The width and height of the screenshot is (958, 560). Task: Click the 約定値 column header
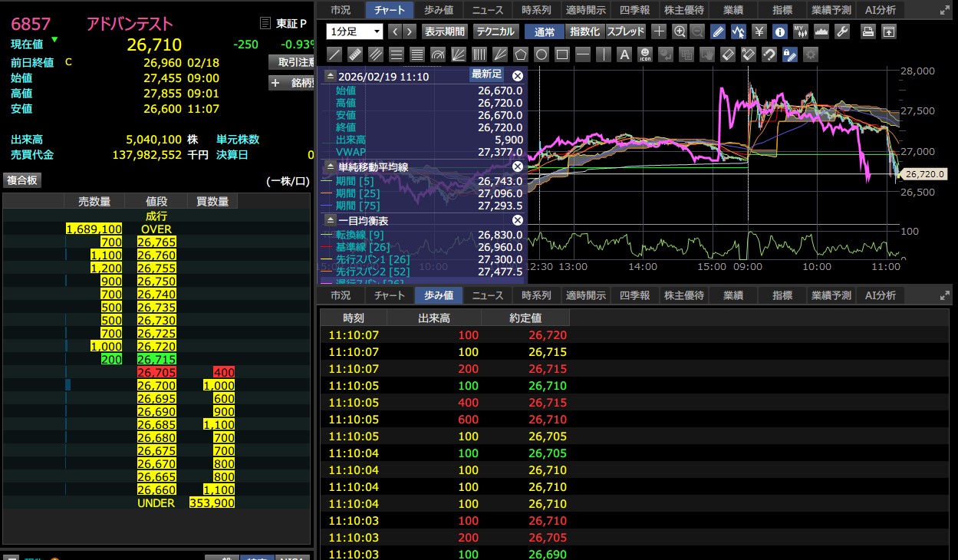pos(525,318)
